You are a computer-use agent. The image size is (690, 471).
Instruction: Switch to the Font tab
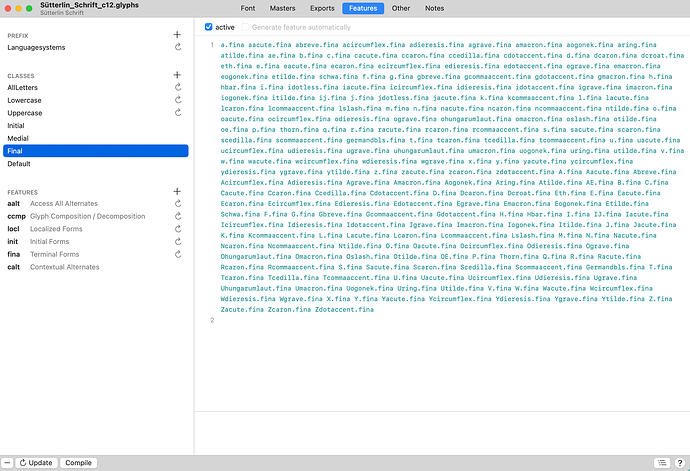pos(248,8)
